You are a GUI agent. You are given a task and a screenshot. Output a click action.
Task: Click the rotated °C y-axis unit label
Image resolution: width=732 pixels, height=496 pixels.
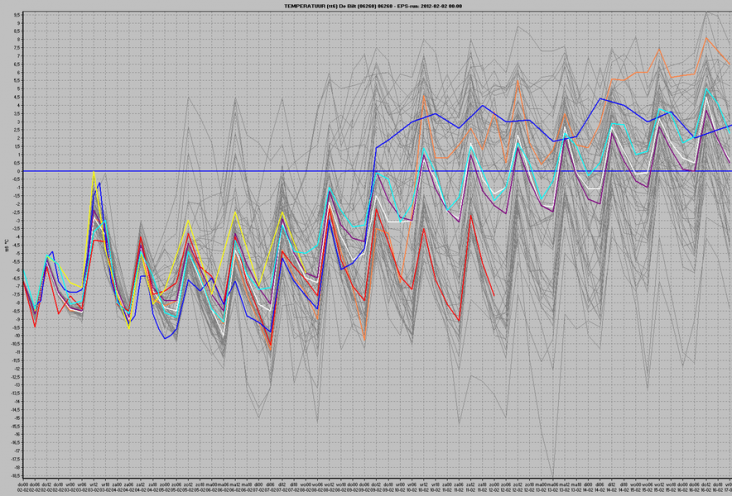pyautogui.click(x=6, y=245)
